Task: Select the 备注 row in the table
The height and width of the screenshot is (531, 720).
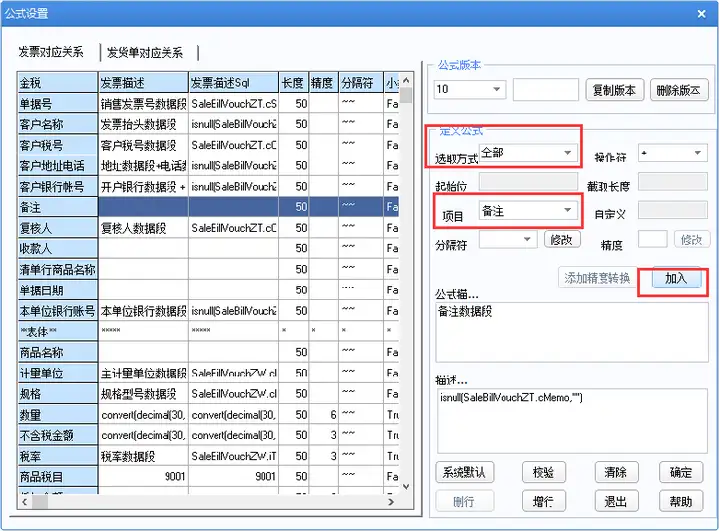Action: click(208, 207)
